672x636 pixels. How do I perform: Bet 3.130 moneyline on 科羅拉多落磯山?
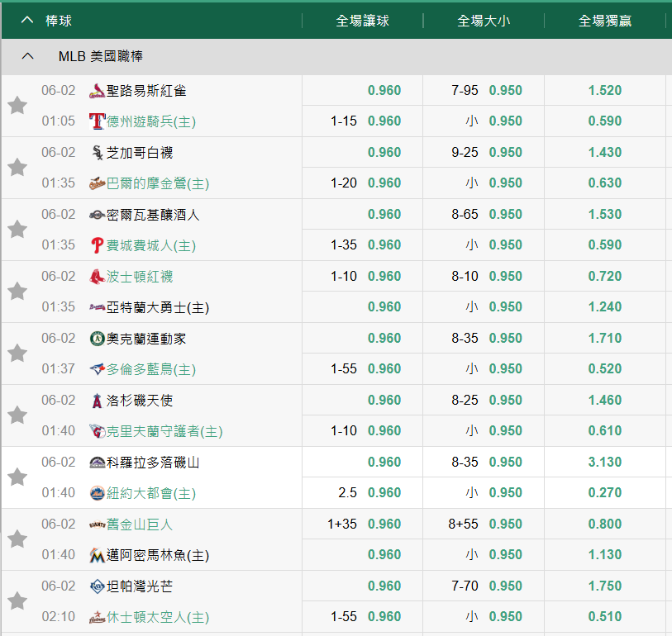tap(605, 462)
